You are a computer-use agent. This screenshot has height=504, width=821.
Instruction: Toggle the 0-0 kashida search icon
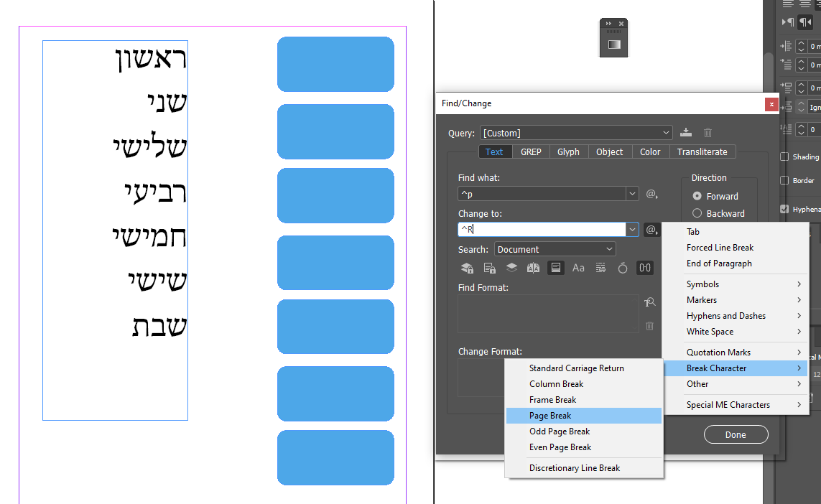click(644, 268)
